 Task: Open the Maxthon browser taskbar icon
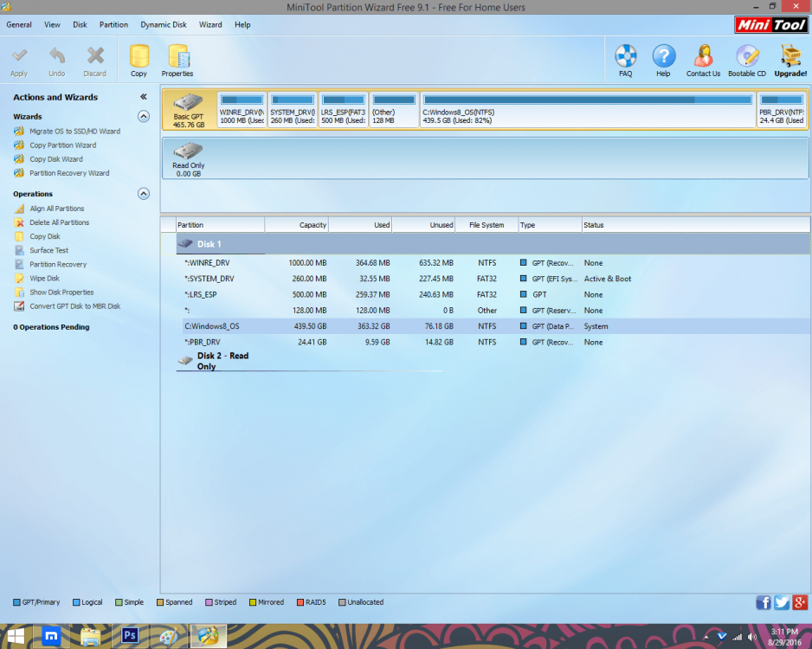[x=51, y=635]
